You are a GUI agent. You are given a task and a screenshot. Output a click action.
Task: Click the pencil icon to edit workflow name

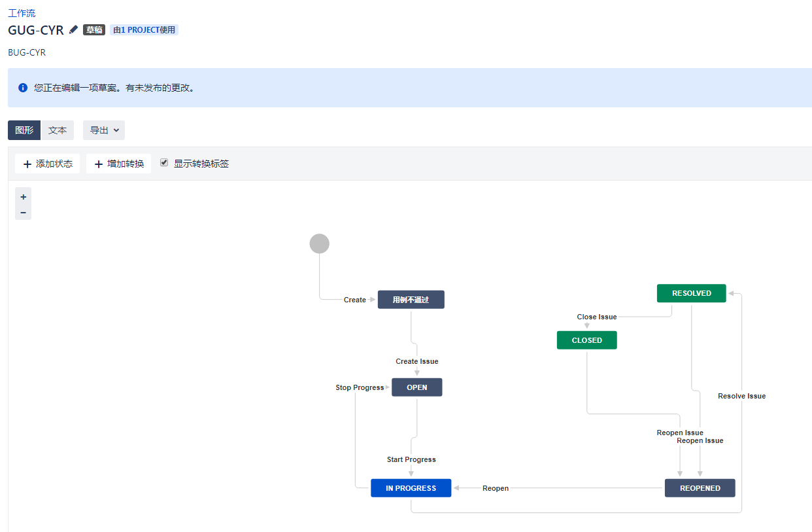tap(73, 29)
